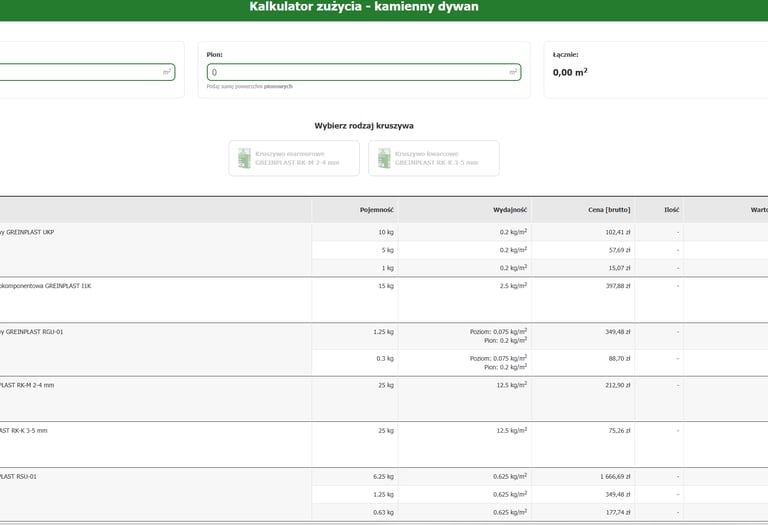Select Kruszywo marmurowe GREINPLAST RK-M 2-4 mm option
Image resolution: width=768 pixels, height=525 pixels.
click(294, 158)
